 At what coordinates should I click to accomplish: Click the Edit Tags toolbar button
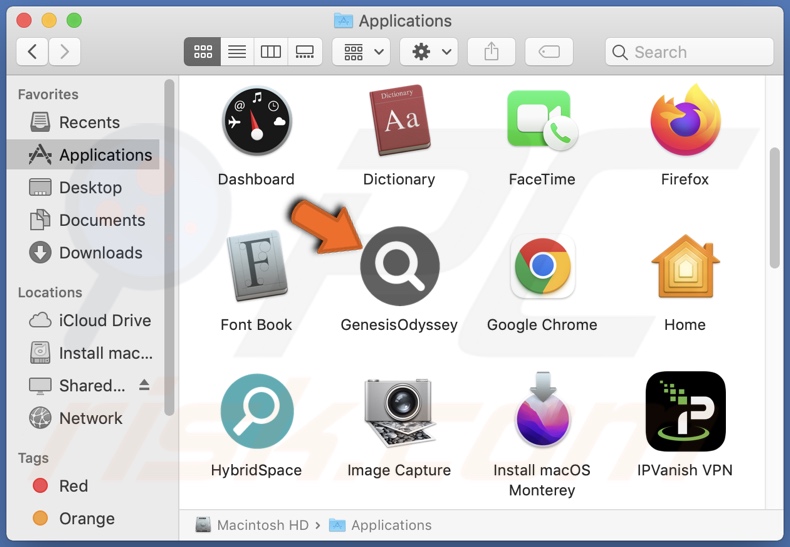tap(549, 51)
